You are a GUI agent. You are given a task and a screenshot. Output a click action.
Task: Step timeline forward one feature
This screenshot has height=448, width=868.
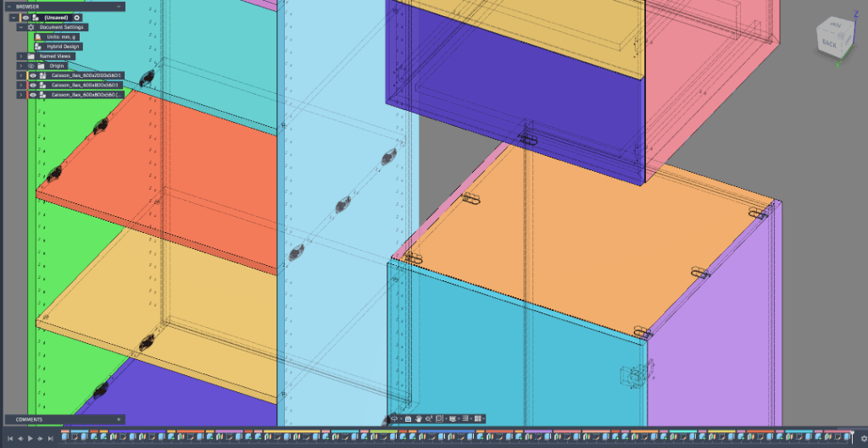pyautogui.click(x=41, y=438)
